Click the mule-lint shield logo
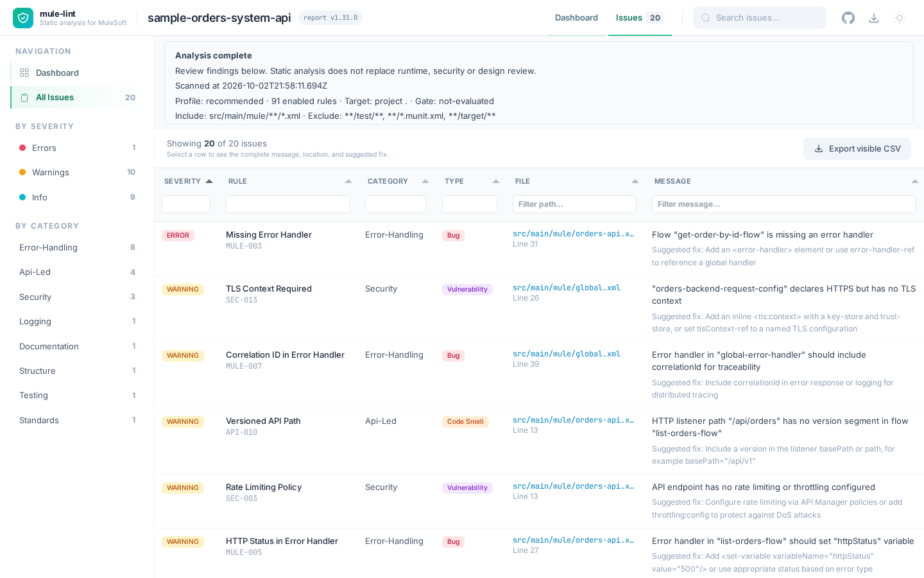Viewport: 924px width, 578px height. tap(23, 18)
